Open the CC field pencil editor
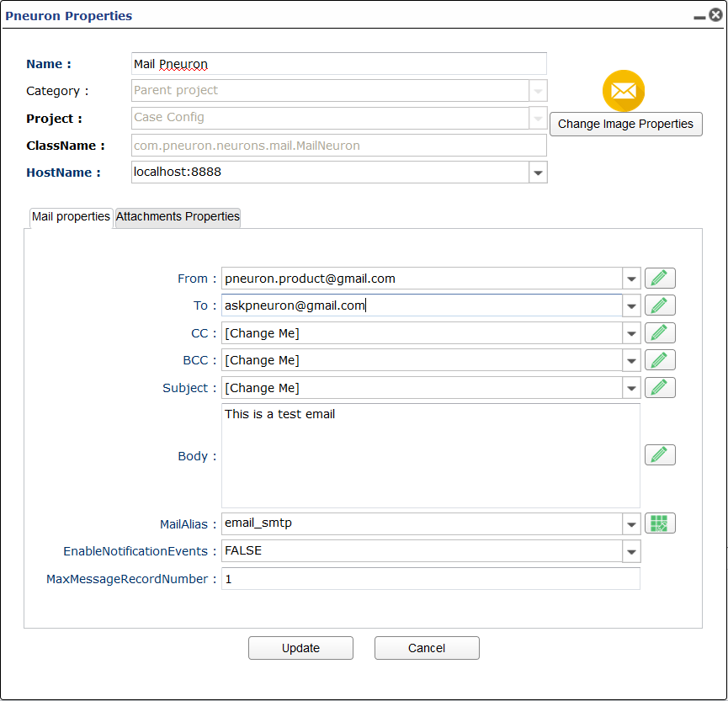The width and height of the screenshot is (728, 701). click(x=660, y=333)
